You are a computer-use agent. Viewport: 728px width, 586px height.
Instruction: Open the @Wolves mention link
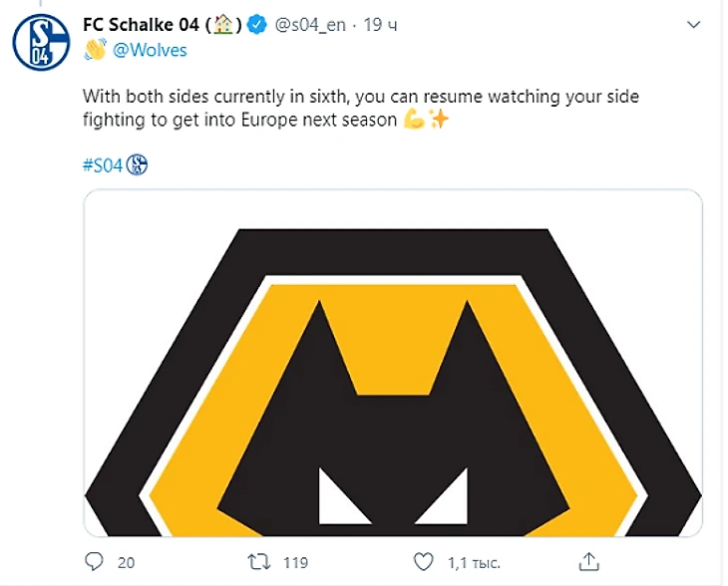click(x=150, y=50)
